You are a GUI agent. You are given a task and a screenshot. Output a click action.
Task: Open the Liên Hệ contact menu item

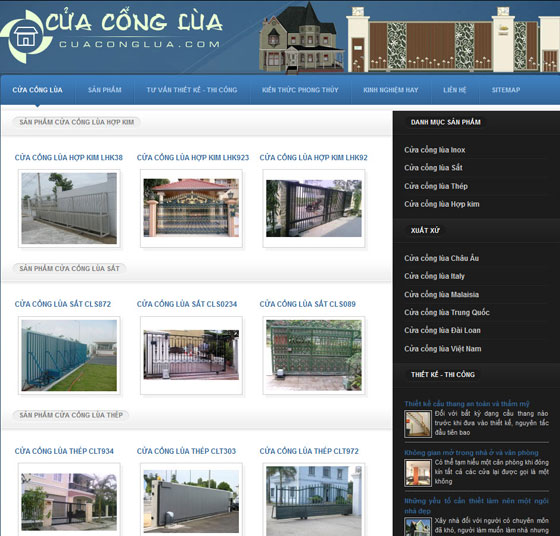455,90
